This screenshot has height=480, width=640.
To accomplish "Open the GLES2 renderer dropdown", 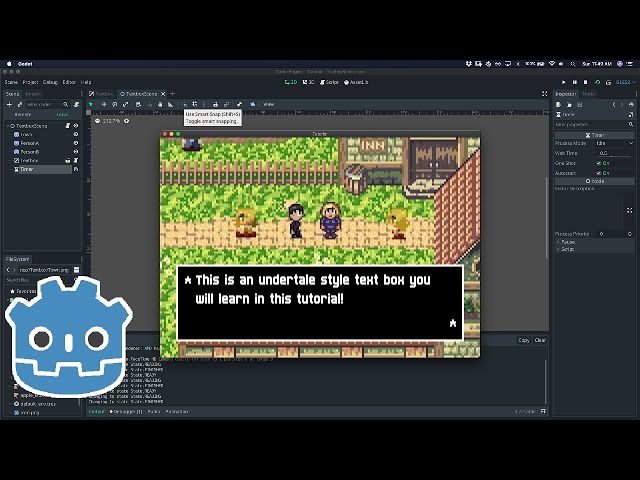I will tap(626, 82).
